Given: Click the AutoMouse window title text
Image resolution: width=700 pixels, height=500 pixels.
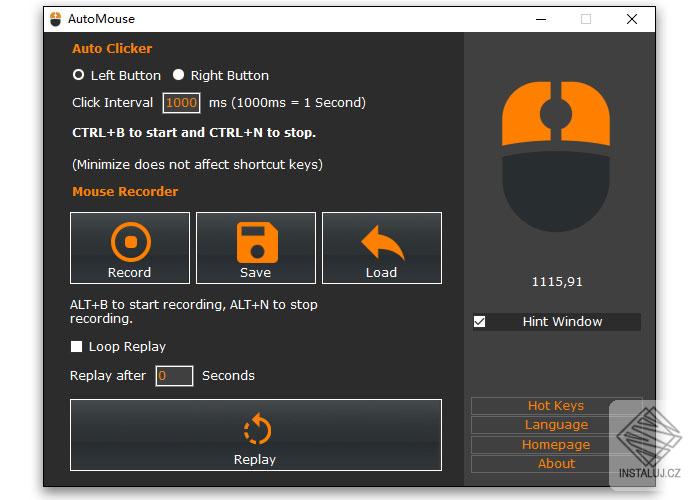Looking at the screenshot, I should pos(101,19).
